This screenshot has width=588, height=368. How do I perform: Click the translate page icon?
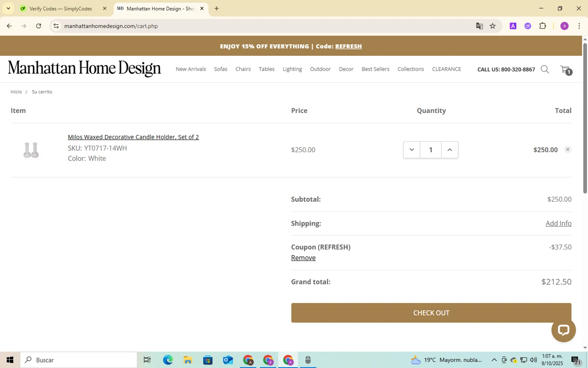[479, 26]
